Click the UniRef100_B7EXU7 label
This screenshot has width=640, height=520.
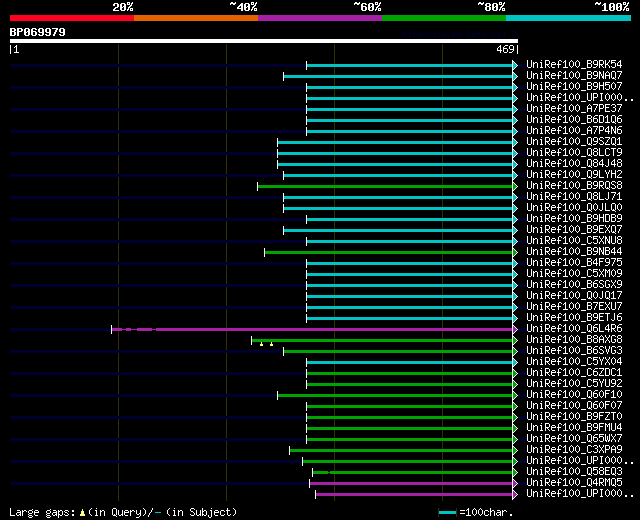pos(574,307)
